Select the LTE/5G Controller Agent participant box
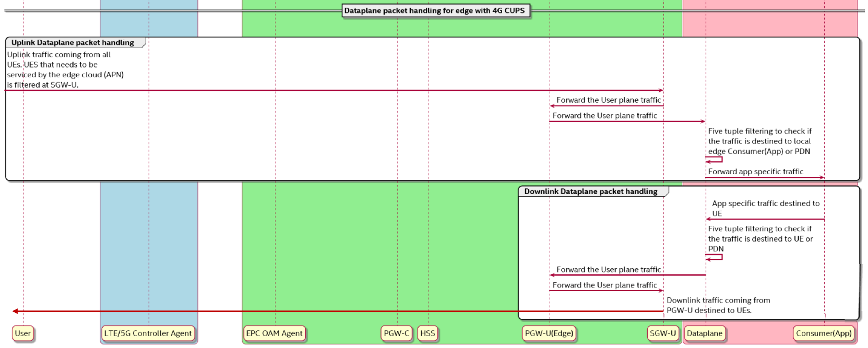 pyautogui.click(x=148, y=333)
